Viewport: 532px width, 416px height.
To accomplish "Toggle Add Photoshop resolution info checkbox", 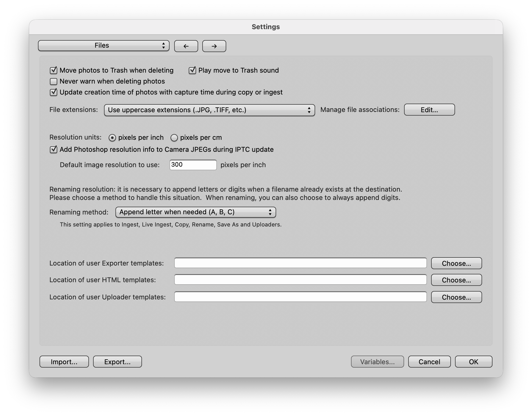I will point(54,150).
